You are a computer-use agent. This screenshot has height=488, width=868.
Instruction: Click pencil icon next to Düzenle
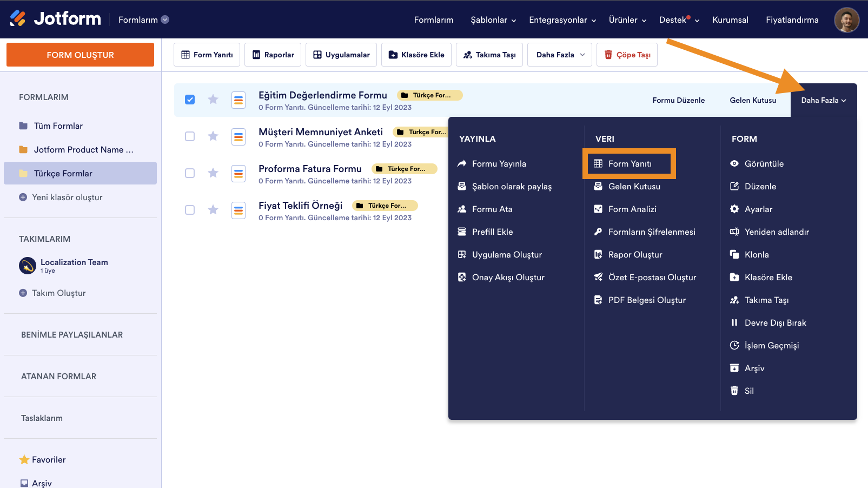(734, 186)
